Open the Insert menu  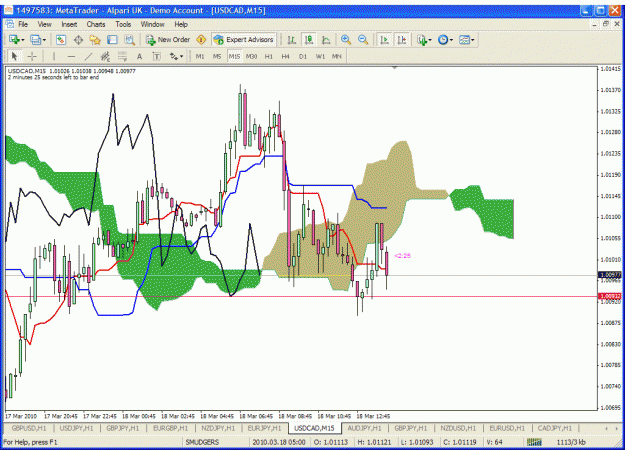click(69, 24)
